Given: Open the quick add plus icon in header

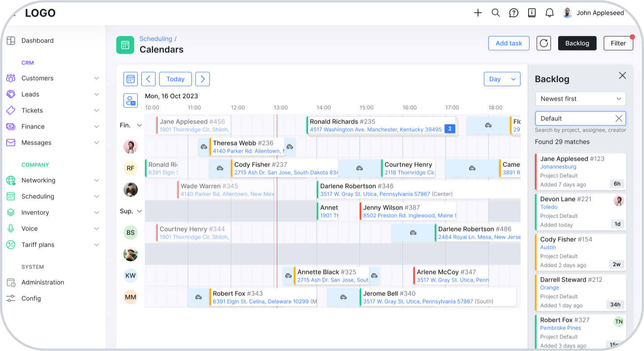Looking at the screenshot, I should point(478,13).
